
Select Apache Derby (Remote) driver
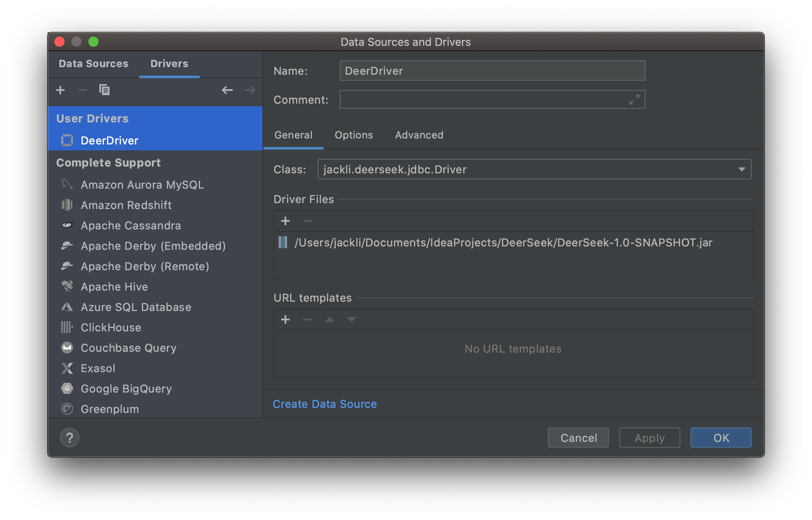tap(155, 266)
